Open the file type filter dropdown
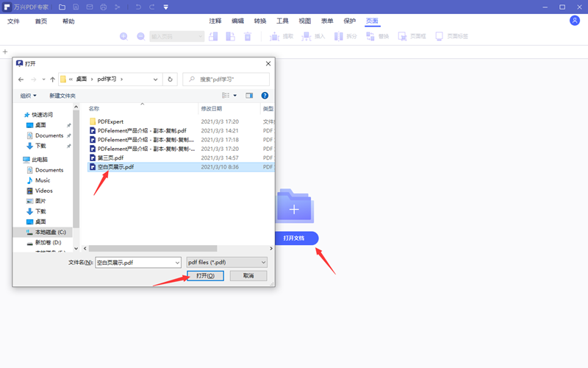The width and height of the screenshot is (588, 368). click(226, 262)
